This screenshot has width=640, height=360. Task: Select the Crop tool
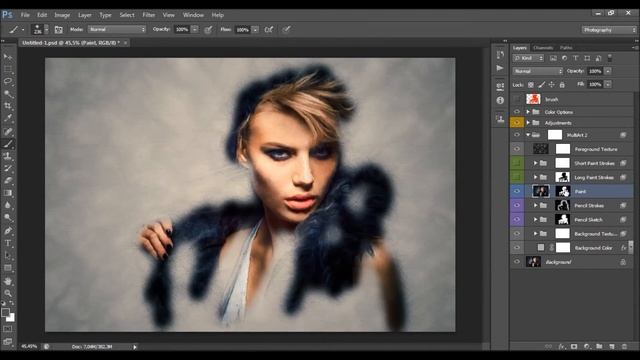8,106
